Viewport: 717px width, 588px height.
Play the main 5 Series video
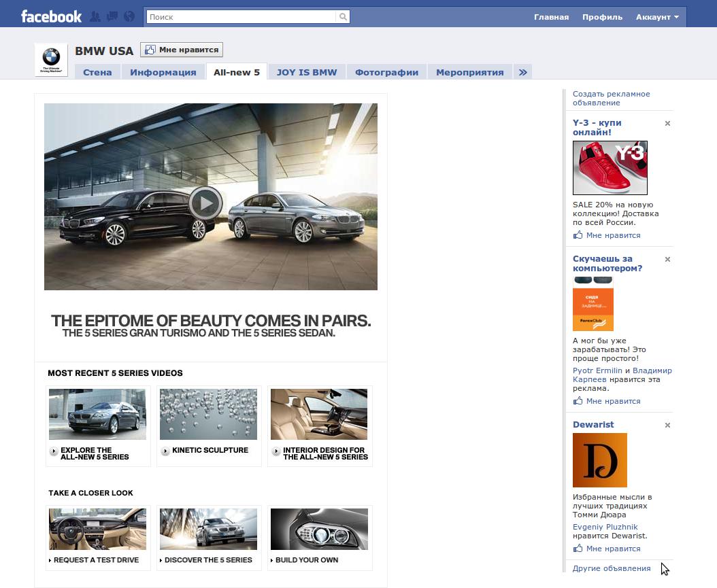[x=205, y=203]
